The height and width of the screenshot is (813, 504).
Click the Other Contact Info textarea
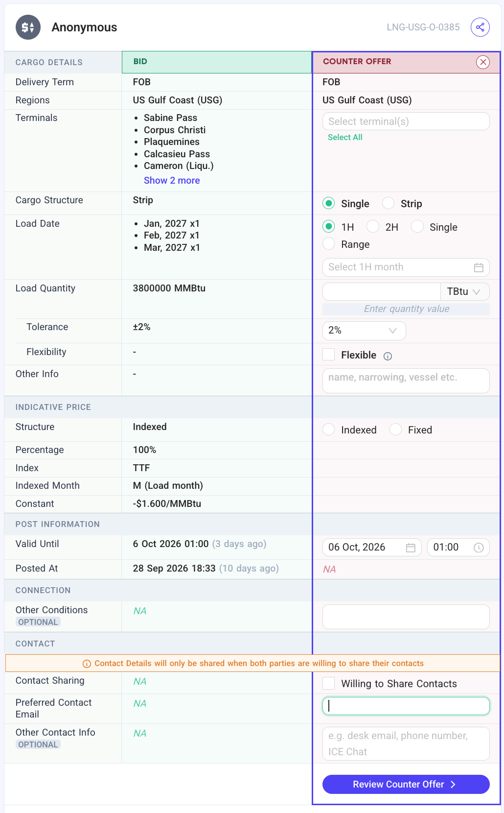point(406,743)
